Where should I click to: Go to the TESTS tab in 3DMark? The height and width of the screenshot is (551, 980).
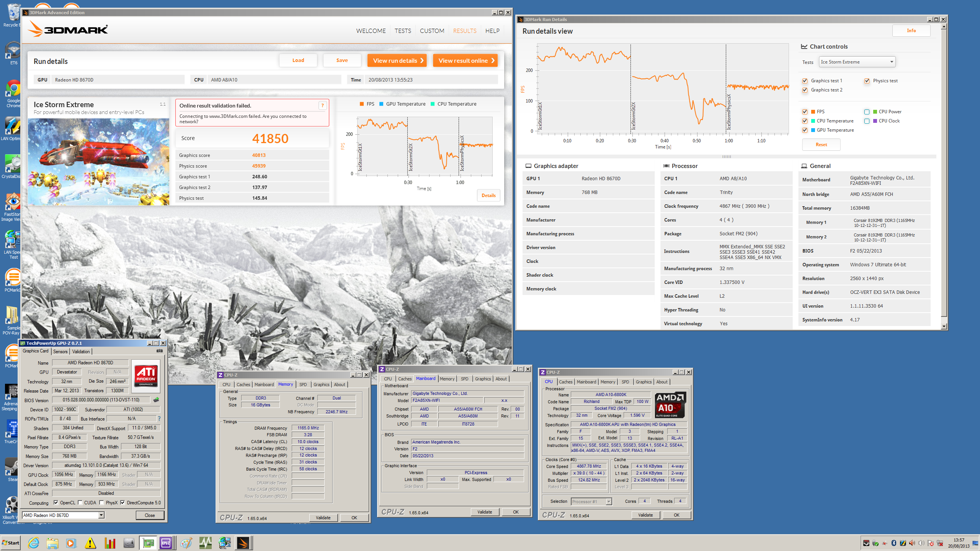point(403,31)
